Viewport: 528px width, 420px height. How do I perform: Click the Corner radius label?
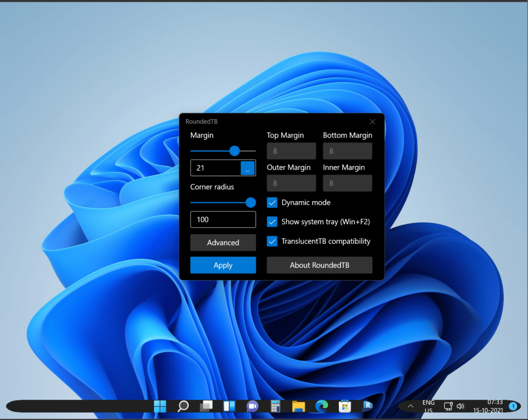tap(212, 187)
